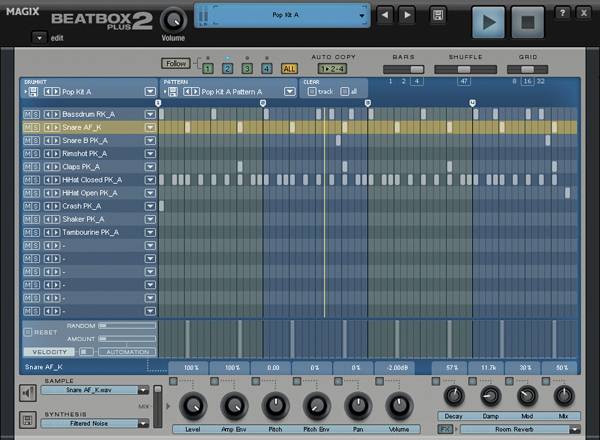Image resolution: width=600 pixels, height=440 pixels.
Task: Adjust the Amount slider
Action: tap(127, 339)
